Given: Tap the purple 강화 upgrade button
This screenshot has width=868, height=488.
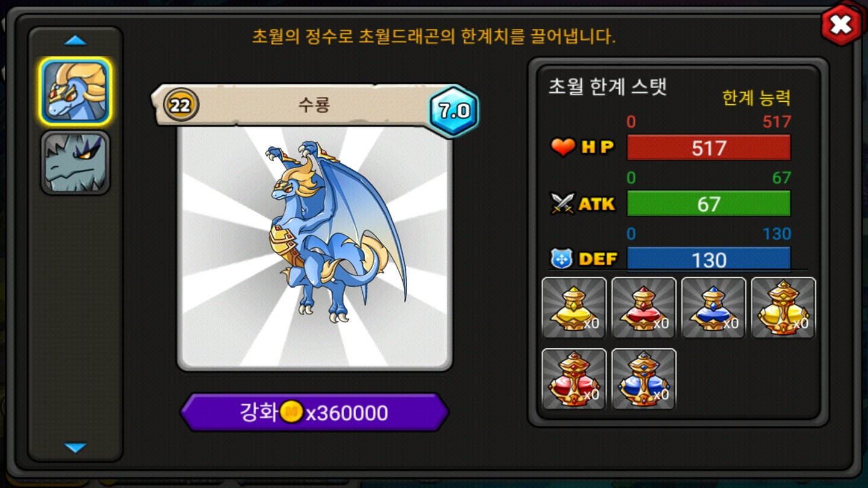Looking at the screenshot, I should pos(314,413).
